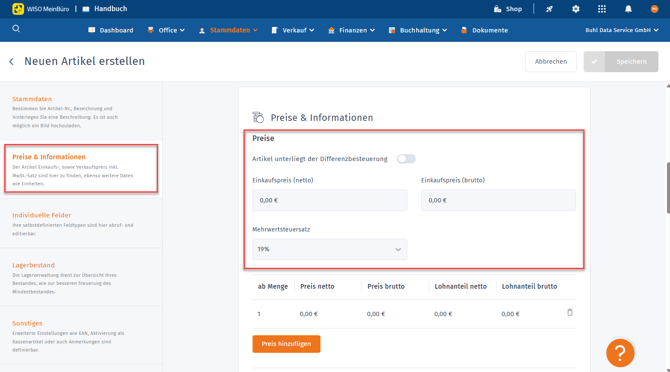Image resolution: width=670 pixels, height=372 pixels.
Task: Open the settings gear icon
Action: [576, 9]
